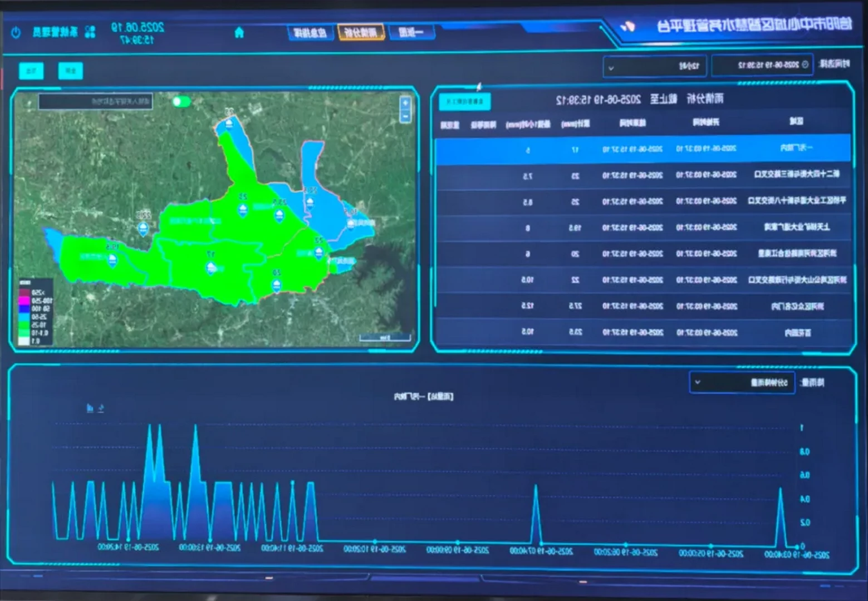Zoom in the map with plus button
Screen dimensions: 868x601
[405, 103]
